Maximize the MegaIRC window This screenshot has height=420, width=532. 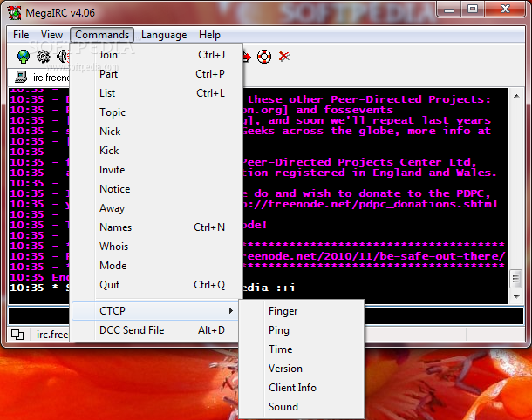[x=473, y=10]
